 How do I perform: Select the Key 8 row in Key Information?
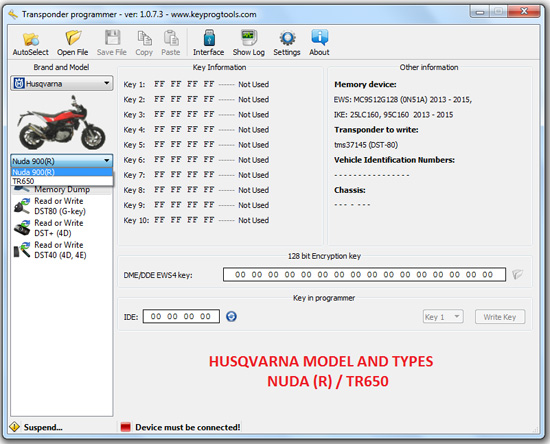tap(196, 190)
